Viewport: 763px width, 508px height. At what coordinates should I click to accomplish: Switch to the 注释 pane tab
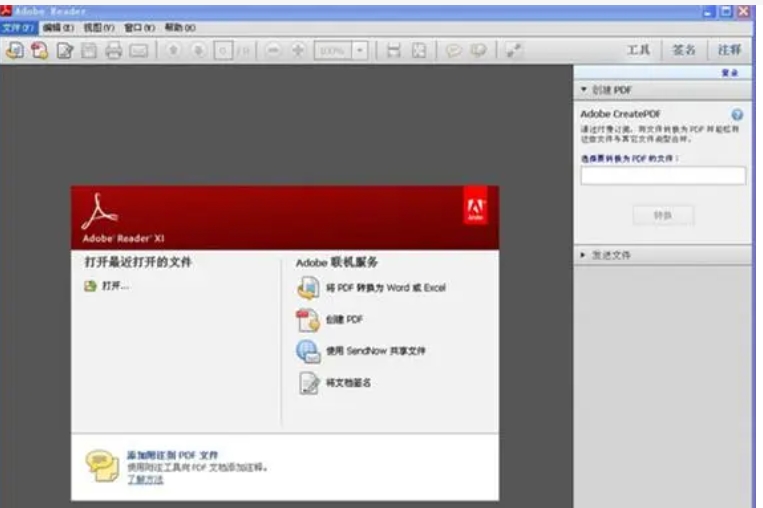pyautogui.click(x=729, y=50)
